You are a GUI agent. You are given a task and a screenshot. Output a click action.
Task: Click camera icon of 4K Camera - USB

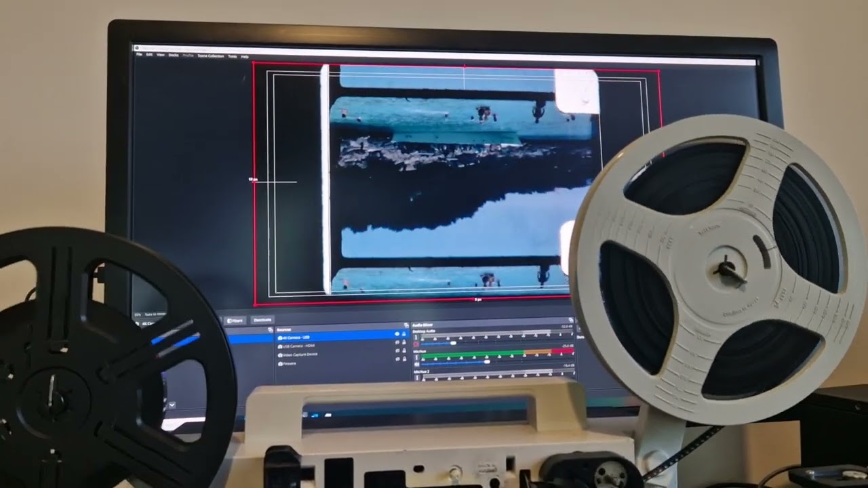coord(280,338)
